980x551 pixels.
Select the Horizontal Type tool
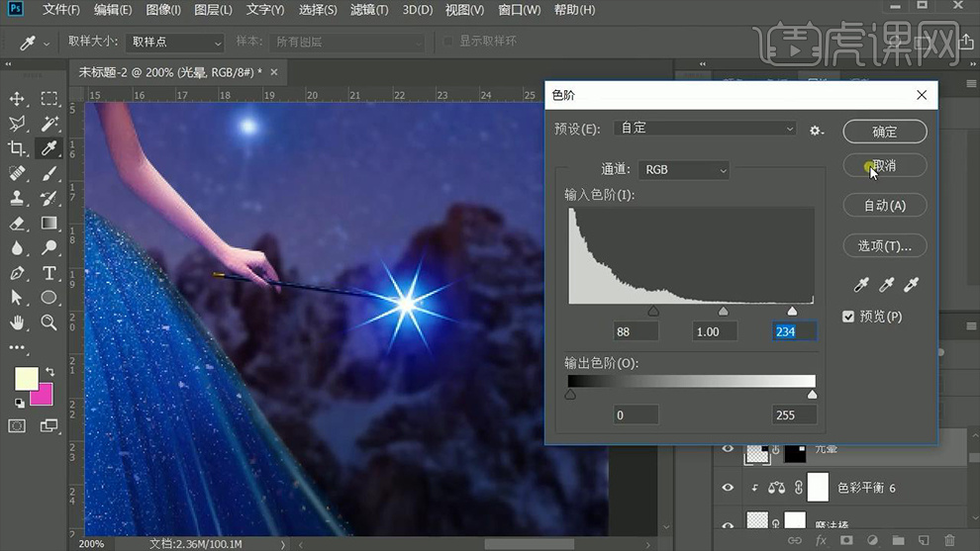[x=49, y=273]
